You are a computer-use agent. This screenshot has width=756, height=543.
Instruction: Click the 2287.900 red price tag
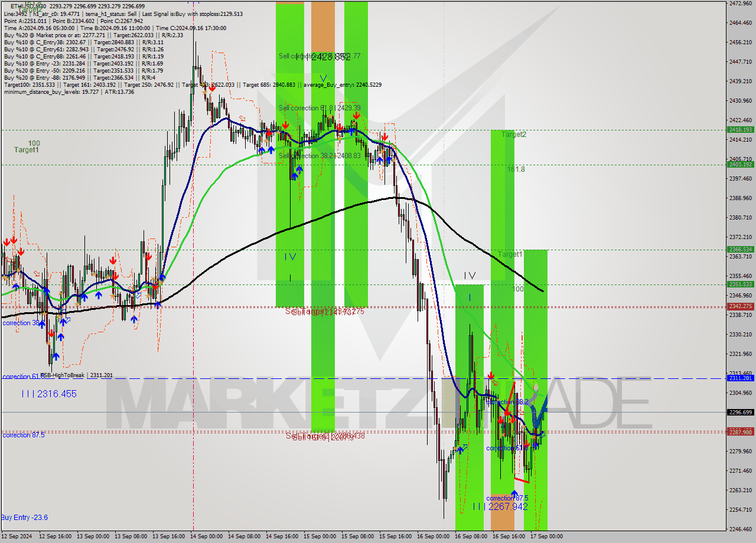point(740,432)
